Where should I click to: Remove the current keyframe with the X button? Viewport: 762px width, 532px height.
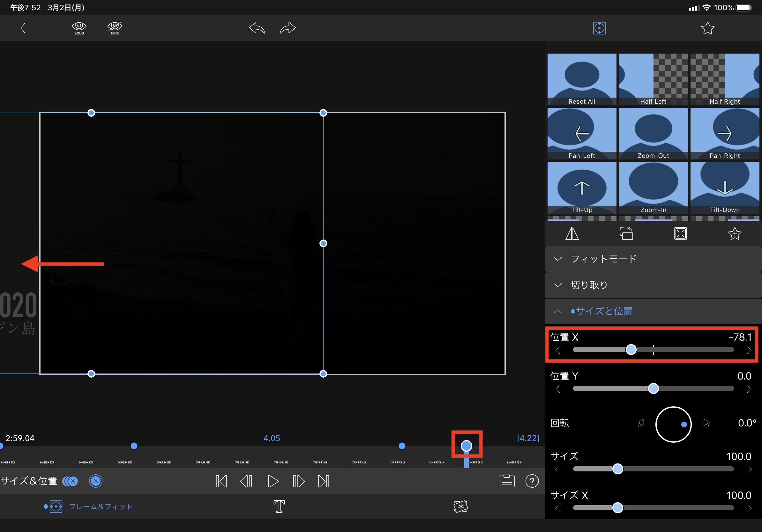click(96, 481)
